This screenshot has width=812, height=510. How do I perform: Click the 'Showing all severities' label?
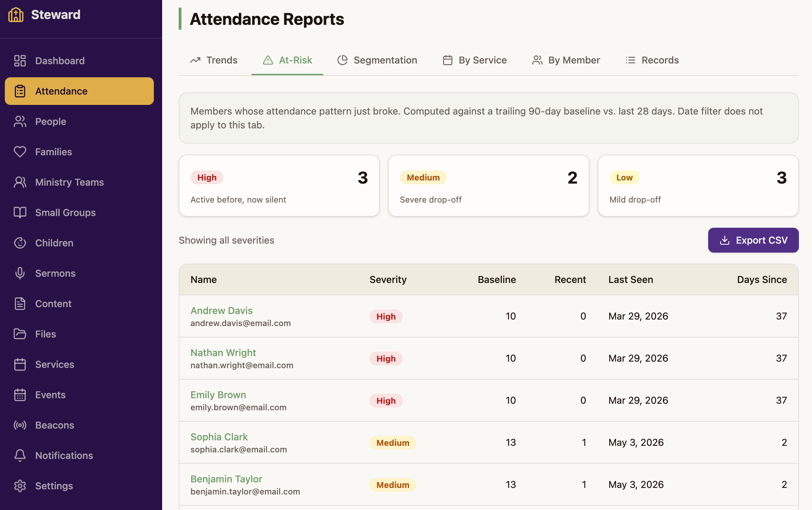pos(226,240)
